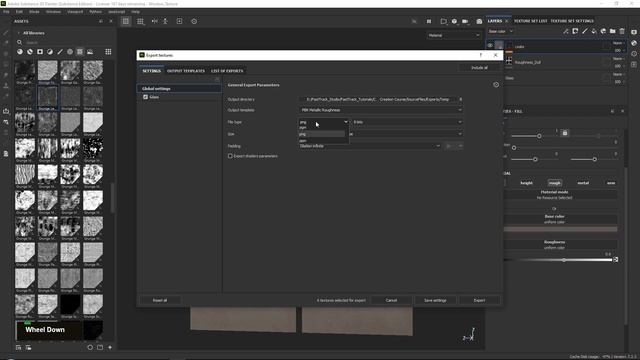Open the Dilation infinite padding dropdown
Viewport: 640px width, 360px height.
(369, 146)
